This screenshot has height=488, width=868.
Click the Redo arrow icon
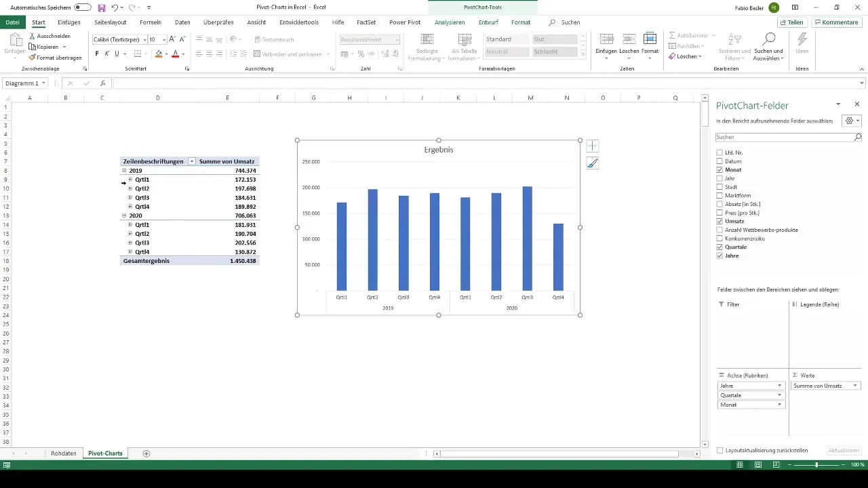pyautogui.click(x=132, y=7)
